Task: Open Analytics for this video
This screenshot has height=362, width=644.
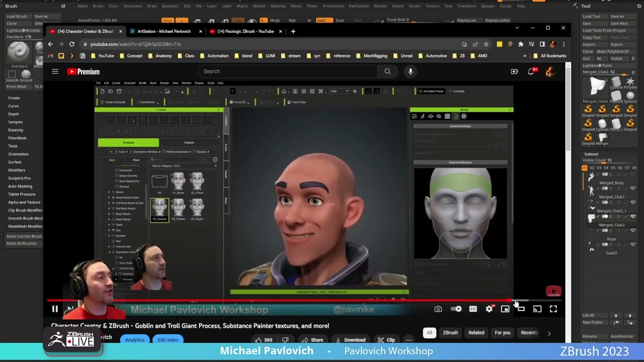Action: point(134,340)
